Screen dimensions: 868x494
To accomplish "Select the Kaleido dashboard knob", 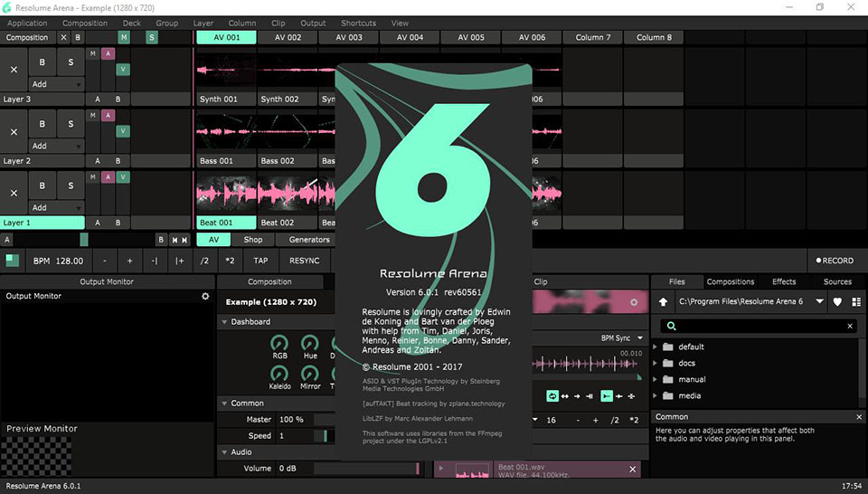I will 279,374.
